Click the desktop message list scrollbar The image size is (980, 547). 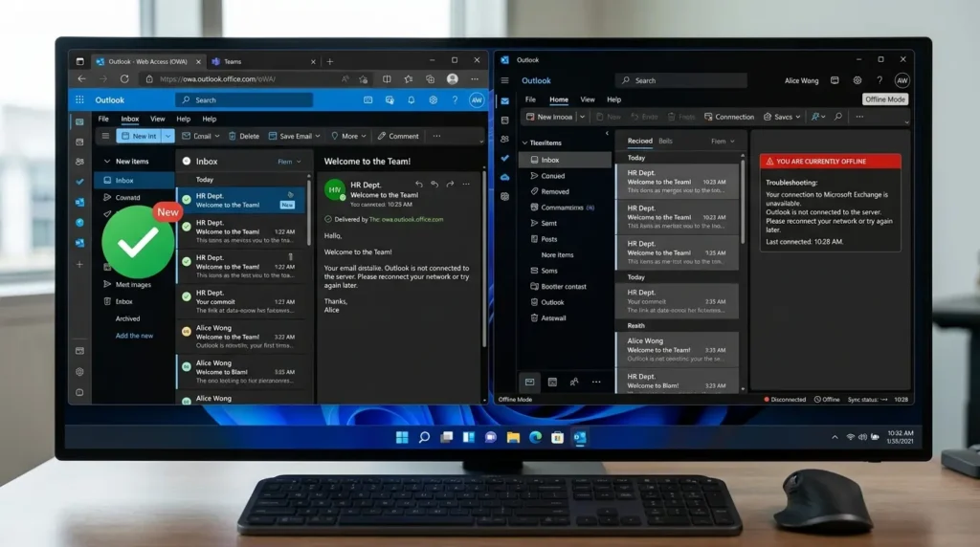point(743,203)
